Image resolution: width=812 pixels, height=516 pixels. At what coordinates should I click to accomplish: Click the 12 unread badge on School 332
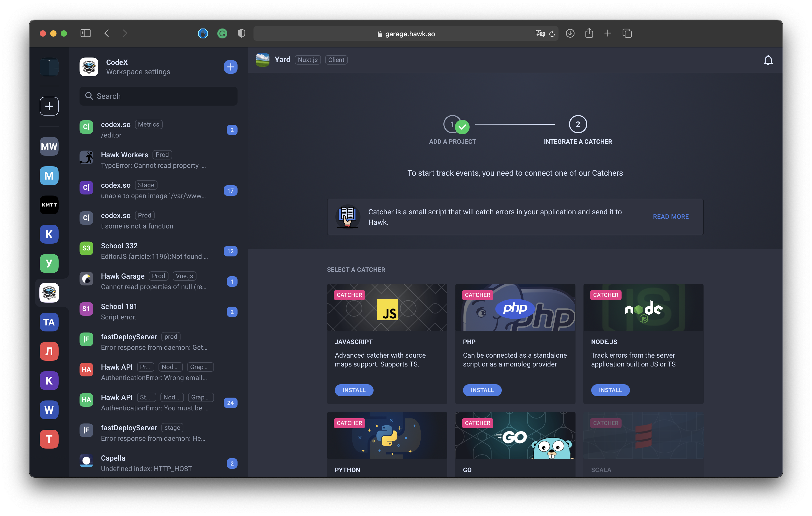(x=230, y=251)
